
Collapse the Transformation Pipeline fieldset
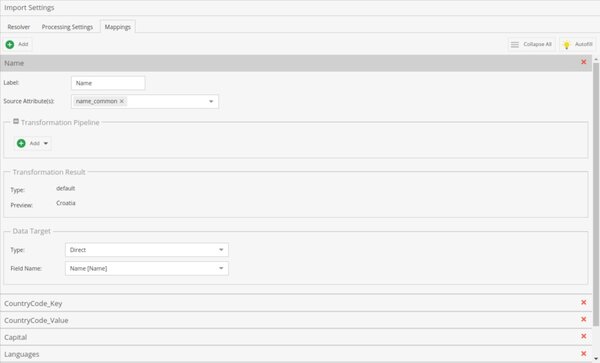tap(16, 121)
